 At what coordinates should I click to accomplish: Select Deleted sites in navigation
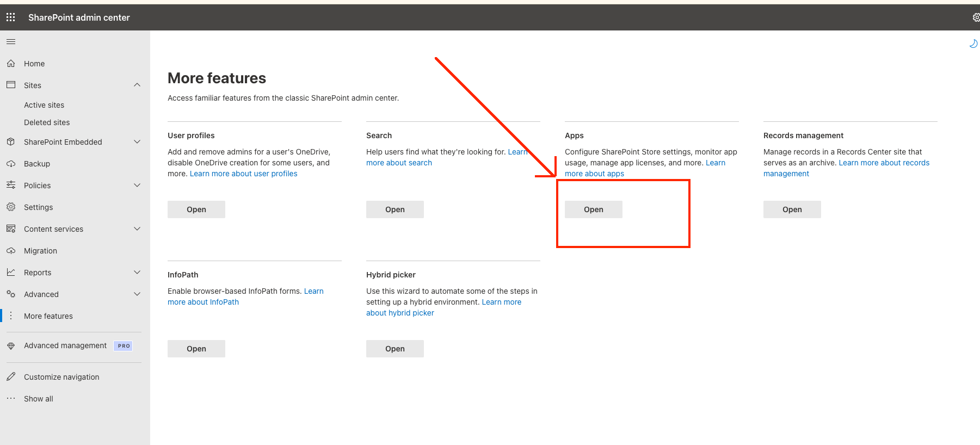click(x=47, y=122)
